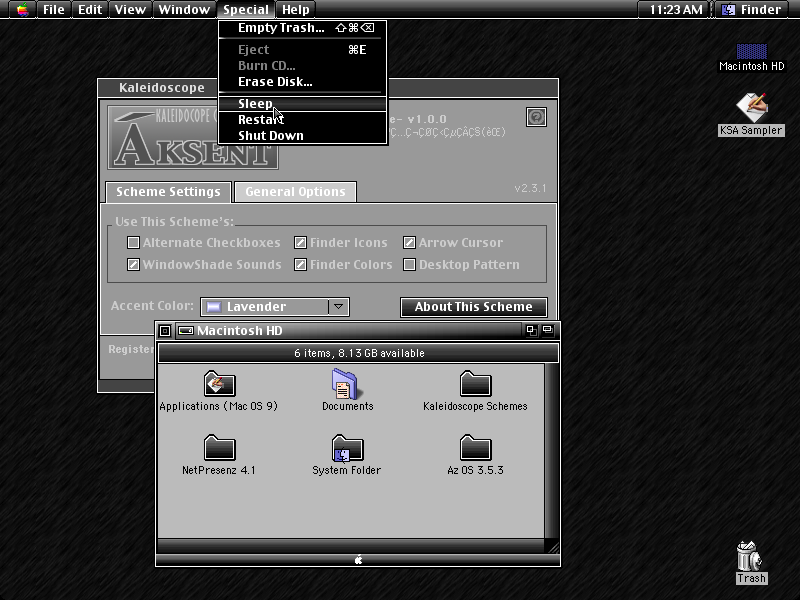The image size is (800, 600).
Task: Enable the Alternate Checkboxes option
Action: (133, 242)
